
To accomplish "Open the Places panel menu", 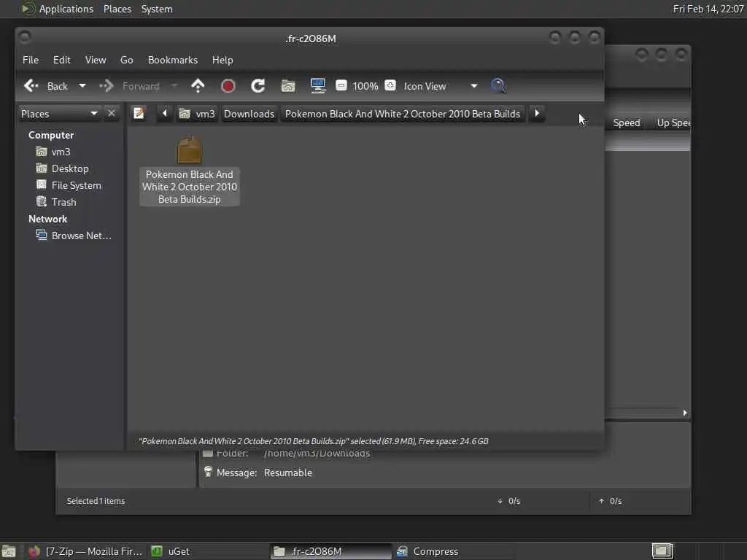I will pos(117,9).
